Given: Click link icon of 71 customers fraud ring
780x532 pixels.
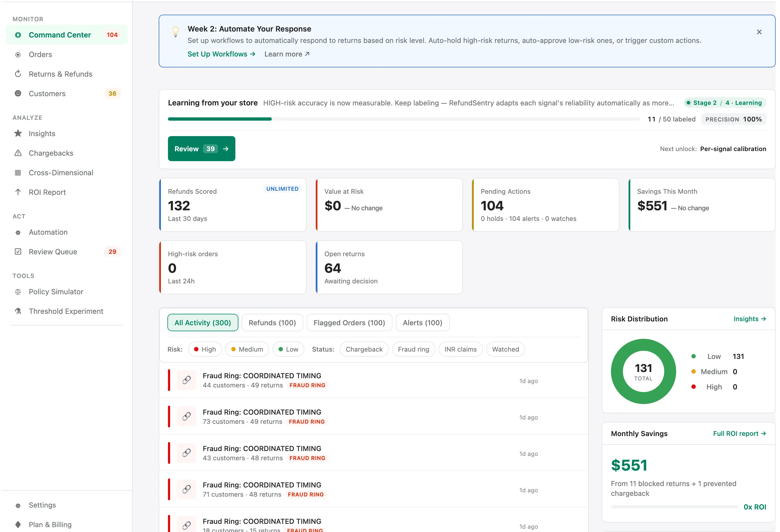Looking at the screenshot, I should (187, 489).
